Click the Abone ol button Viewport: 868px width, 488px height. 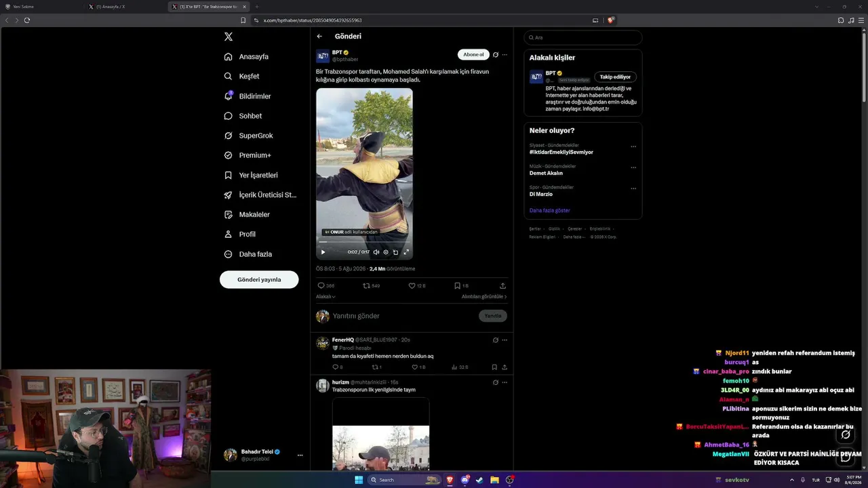[x=473, y=54]
